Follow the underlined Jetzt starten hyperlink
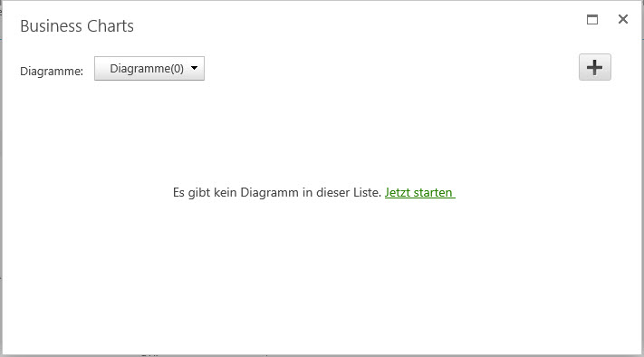Screen dimensions: 644x357 click(419, 192)
